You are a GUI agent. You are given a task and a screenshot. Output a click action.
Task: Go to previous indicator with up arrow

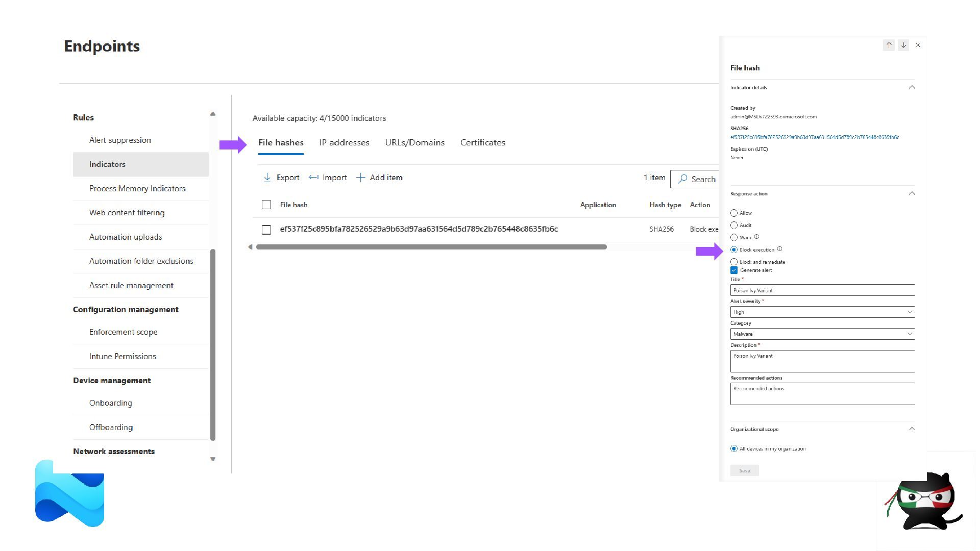click(889, 45)
